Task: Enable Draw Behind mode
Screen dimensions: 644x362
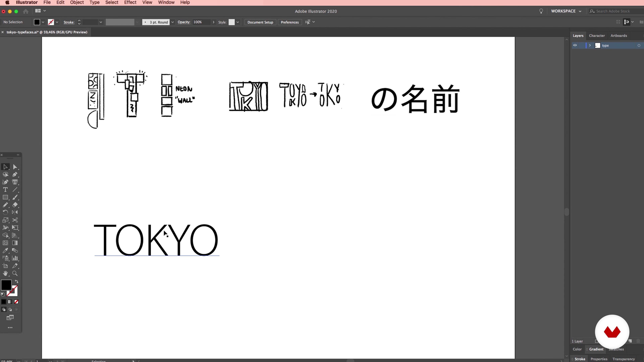Action: pos(10,310)
